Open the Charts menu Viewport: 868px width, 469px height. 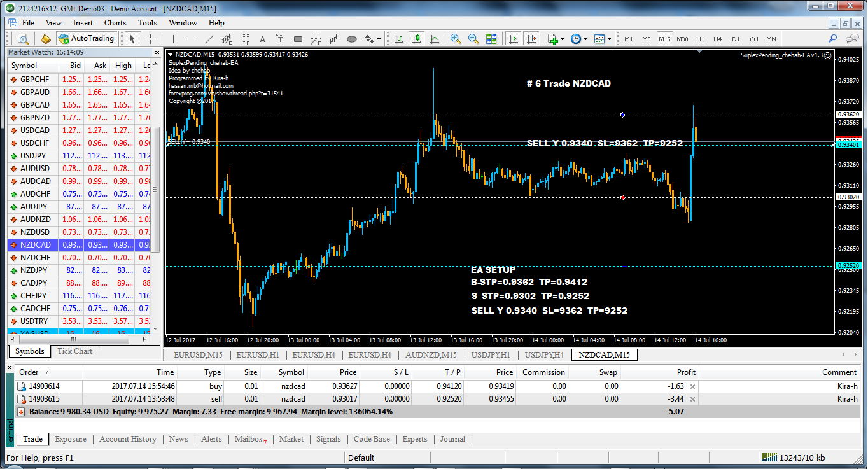pyautogui.click(x=115, y=23)
